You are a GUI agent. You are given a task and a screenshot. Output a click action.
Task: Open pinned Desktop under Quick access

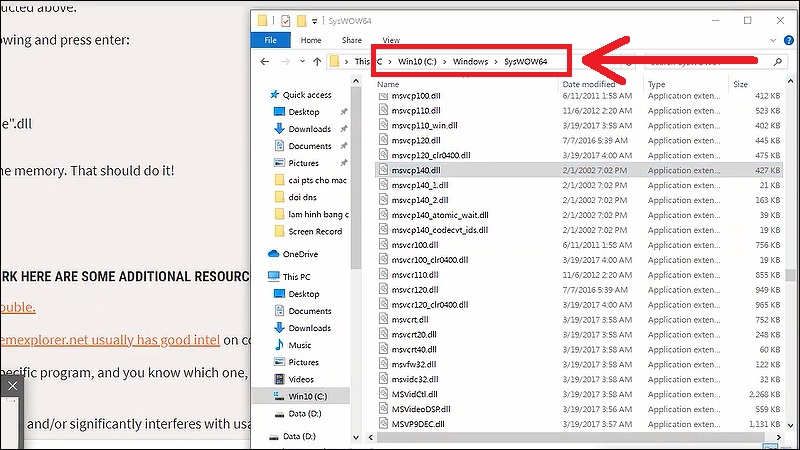[304, 112]
